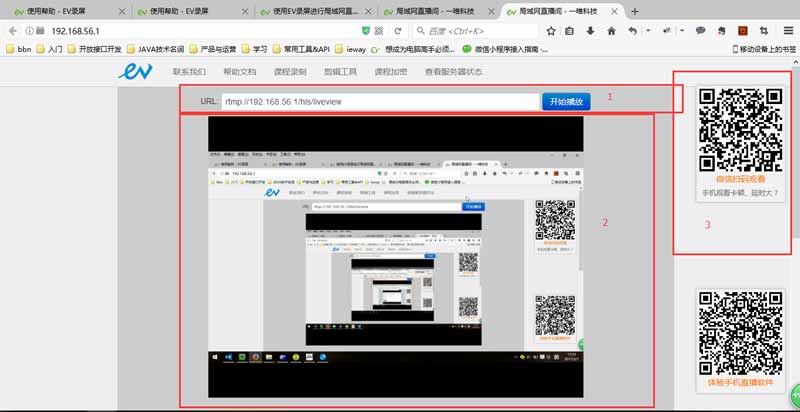The image size is (800, 412).
Task: Open the 产品与运营 bookmark folder
Action: (x=213, y=49)
